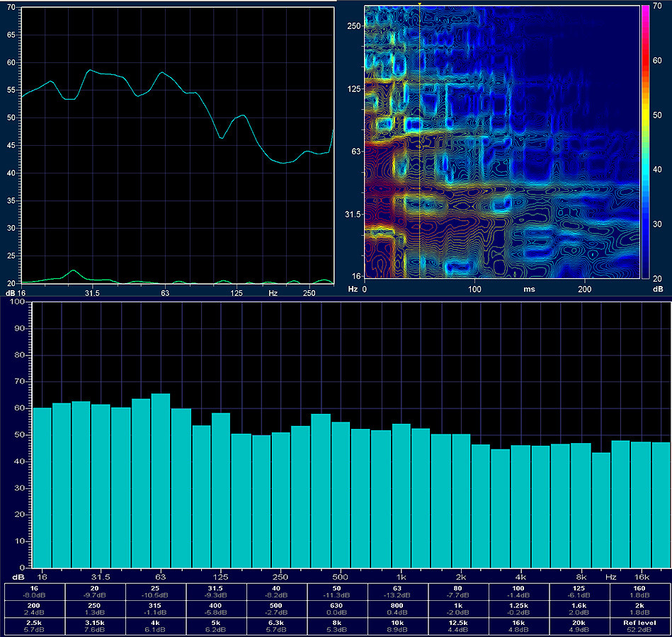Click the cyan curve peak near 31.5 Hz

[x=90, y=70]
